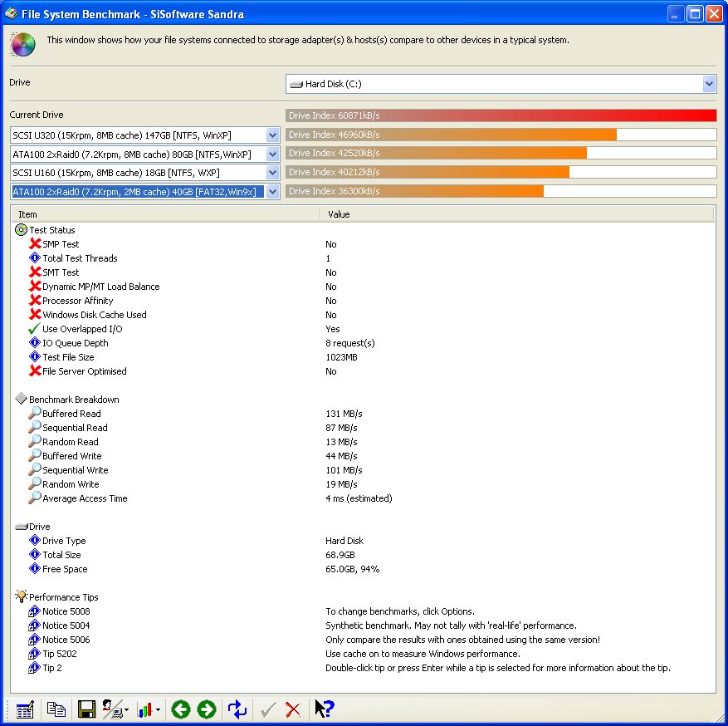Click the Value column header
The image size is (728, 726).
(x=517, y=214)
